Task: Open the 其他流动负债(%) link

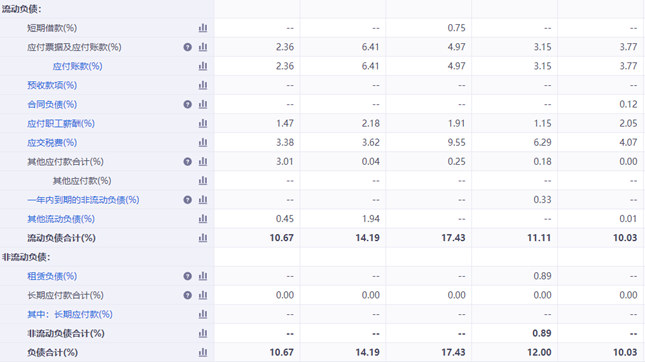Action: tap(61, 219)
